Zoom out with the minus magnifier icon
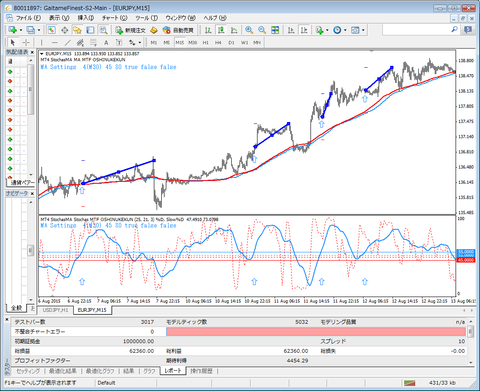The height and width of the screenshot is (391, 480). [262, 30]
